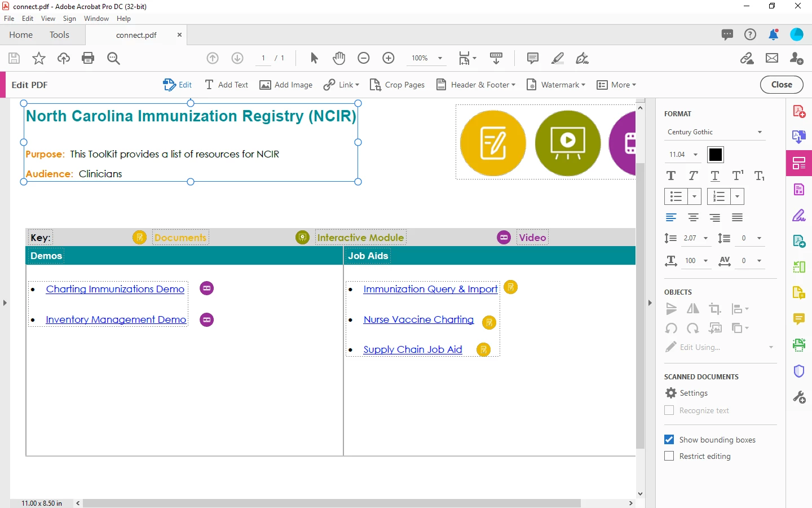Send file by email envelope icon
This screenshot has width=812, height=508.
pyautogui.click(x=772, y=58)
